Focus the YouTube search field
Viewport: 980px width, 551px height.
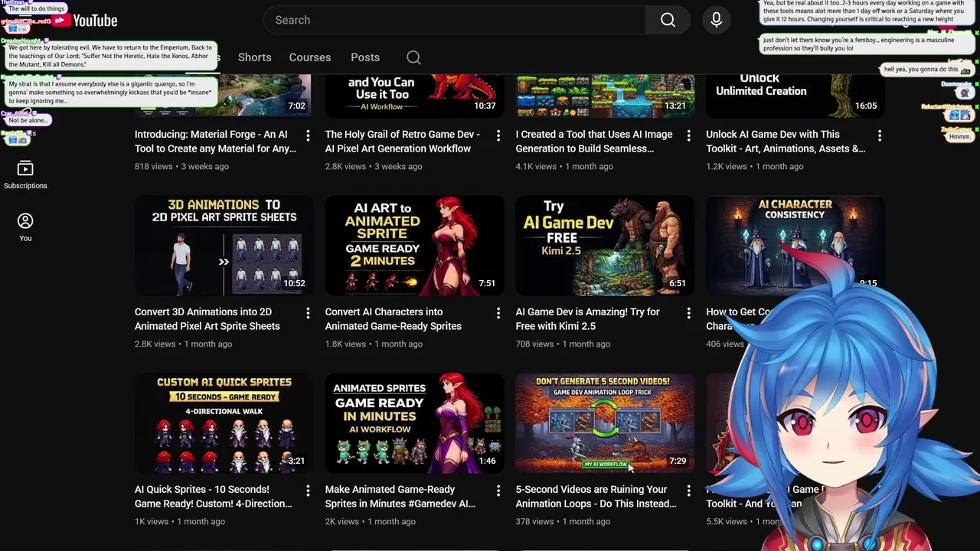[454, 20]
